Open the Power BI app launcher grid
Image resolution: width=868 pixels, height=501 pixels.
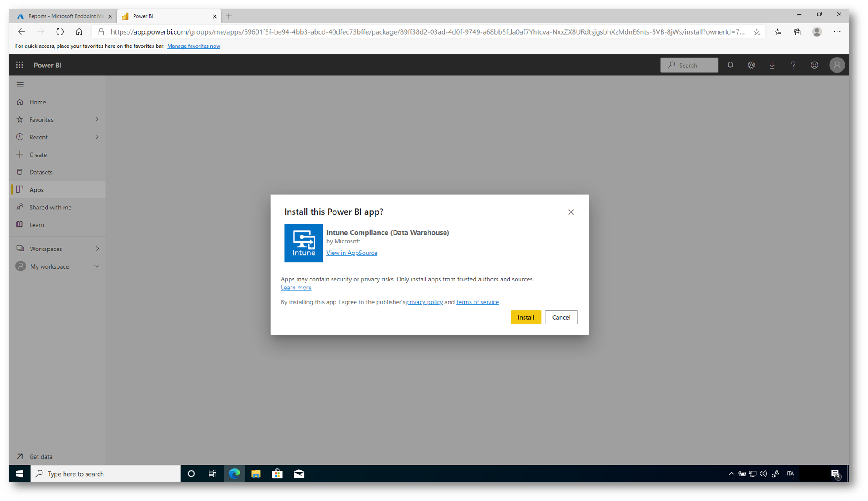[x=19, y=65]
